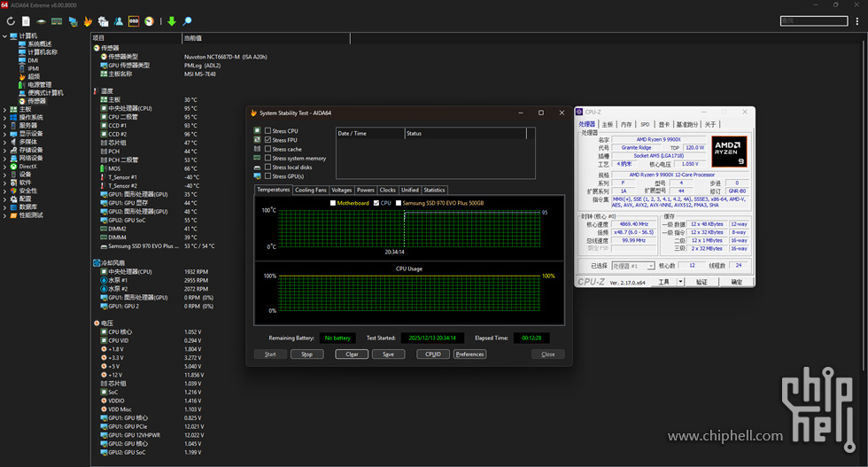The width and height of the screenshot is (868, 467).
Task: Select 超频 in the sidebar tree
Action: [x=34, y=76]
